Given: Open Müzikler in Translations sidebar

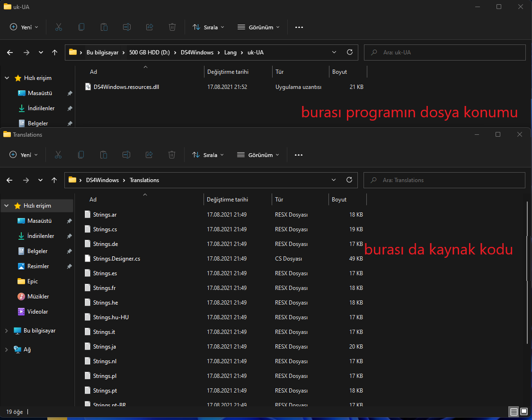Looking at the screenshot, I should click(38, 296).
